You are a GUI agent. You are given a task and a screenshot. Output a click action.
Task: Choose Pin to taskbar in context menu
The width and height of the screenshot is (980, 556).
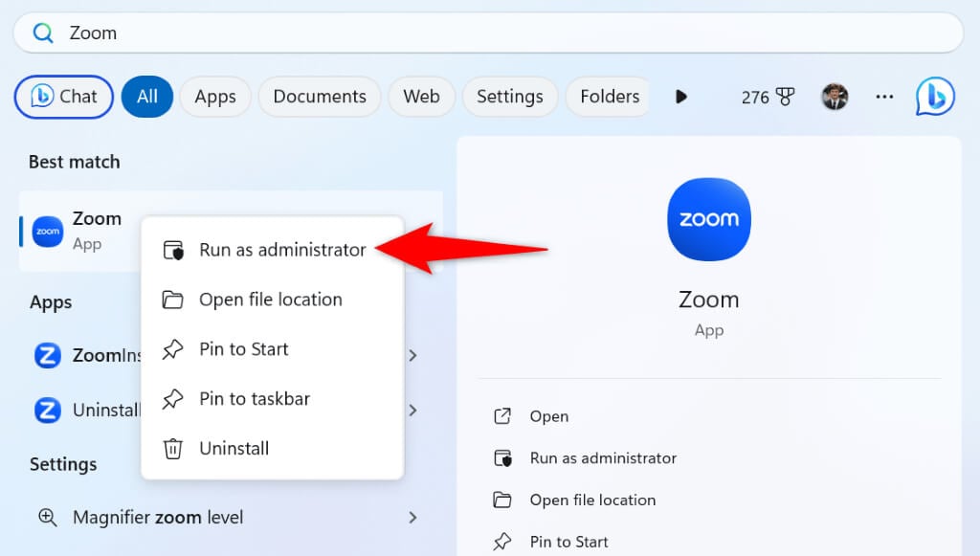tap(273, 398)
